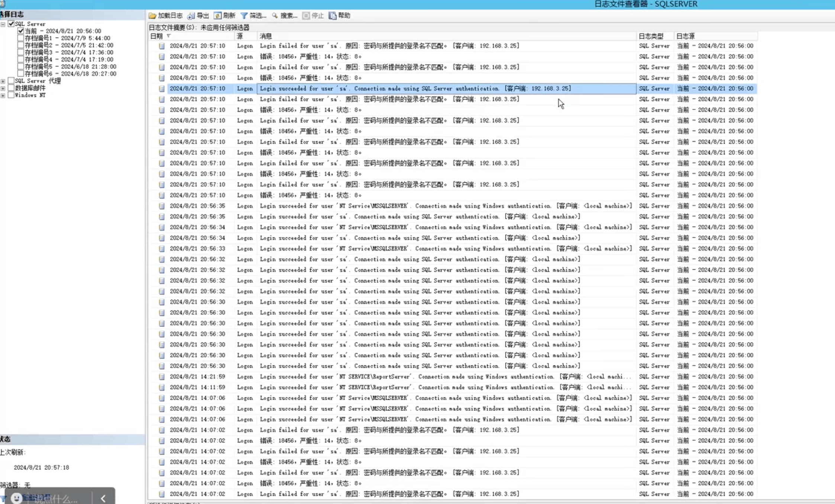Select the 20:56:33 NT Service\MSSQLSERVER login message
Image resolution: width=835 pixels, height=504 pixels.
click(x=447, y=248)
